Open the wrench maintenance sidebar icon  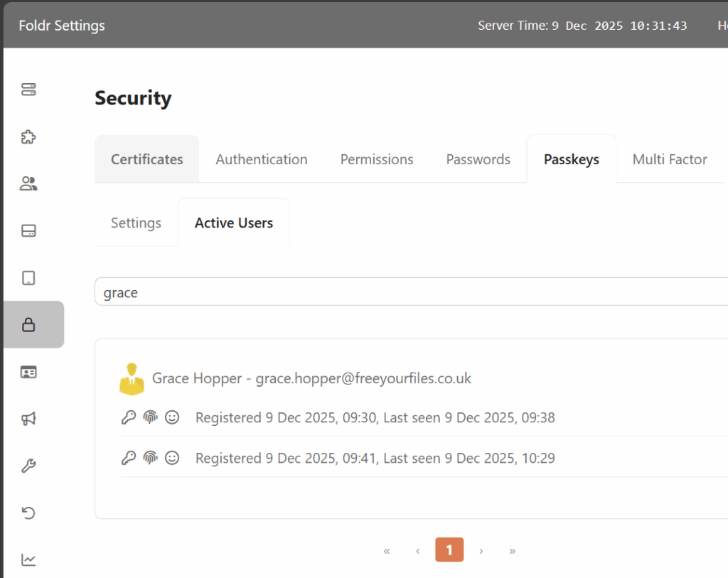(x=28, y=466)
